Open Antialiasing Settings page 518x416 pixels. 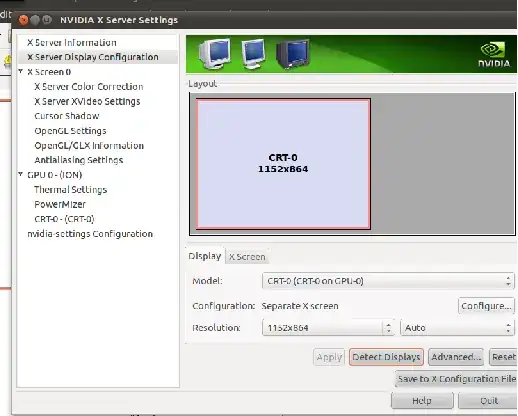[79, 160]
